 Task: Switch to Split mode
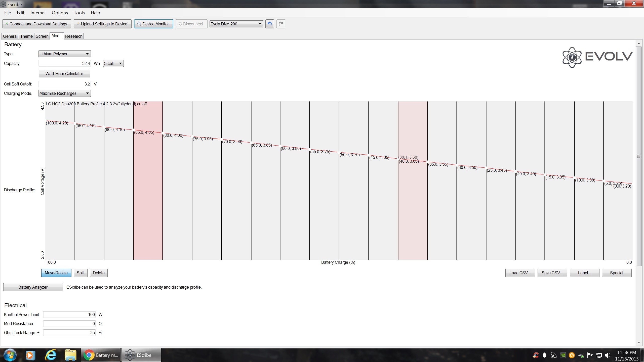coord(80,273)
